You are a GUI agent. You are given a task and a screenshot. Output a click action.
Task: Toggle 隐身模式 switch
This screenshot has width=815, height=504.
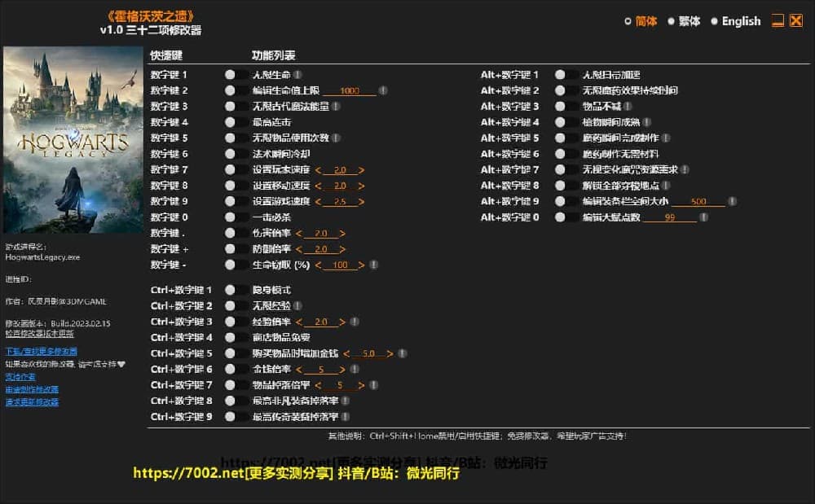point(236,290)
